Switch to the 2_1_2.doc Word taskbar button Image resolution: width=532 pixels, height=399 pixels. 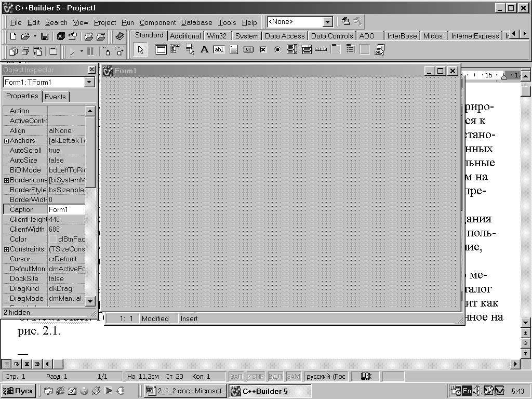pos(185,391)
